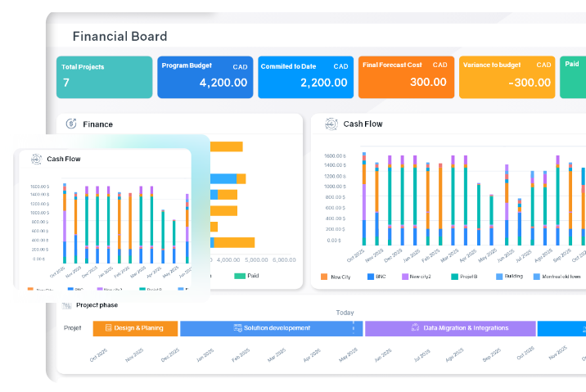Click the Final Forecast Cost card
Image resolution: width=586 pixels, height=392 pixels.
point(404,77)
